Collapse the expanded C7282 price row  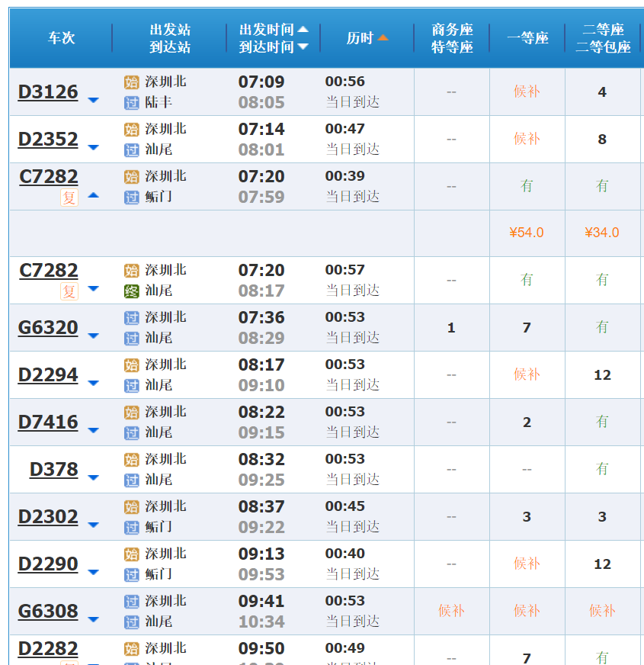(93, 194)
